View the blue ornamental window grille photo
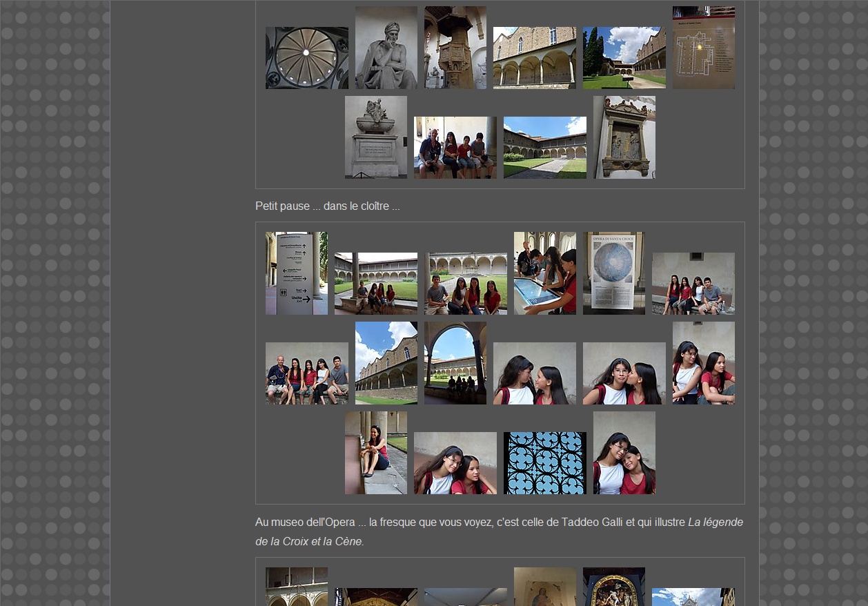The height and width of the screenshot is (606, 868). click(x=544, y=463)
